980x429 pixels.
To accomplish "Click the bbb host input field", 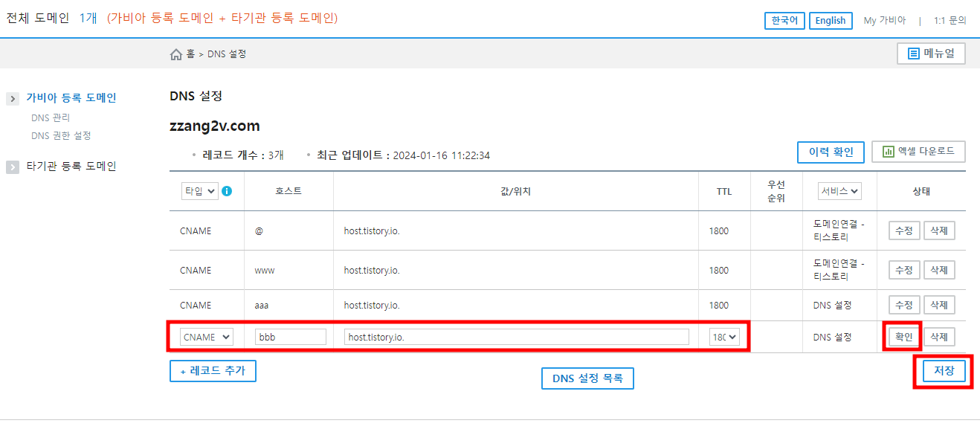I will click(291, 337).
